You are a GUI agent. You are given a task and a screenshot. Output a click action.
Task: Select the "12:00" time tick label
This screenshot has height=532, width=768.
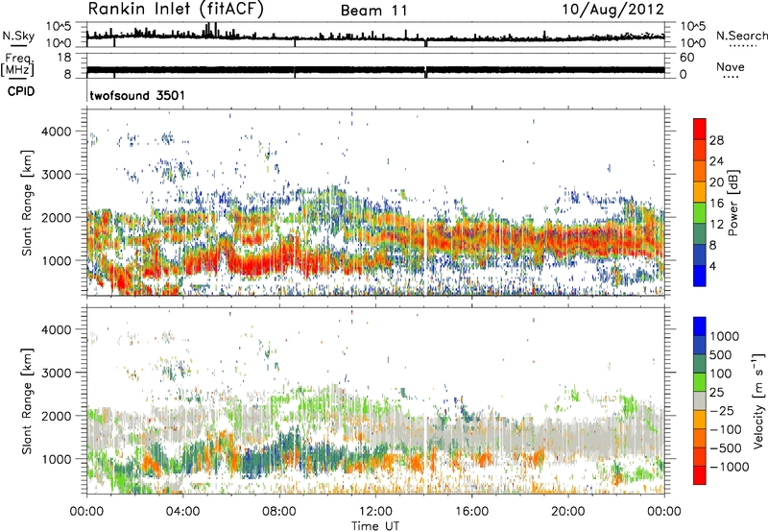[x=375, y=512]
